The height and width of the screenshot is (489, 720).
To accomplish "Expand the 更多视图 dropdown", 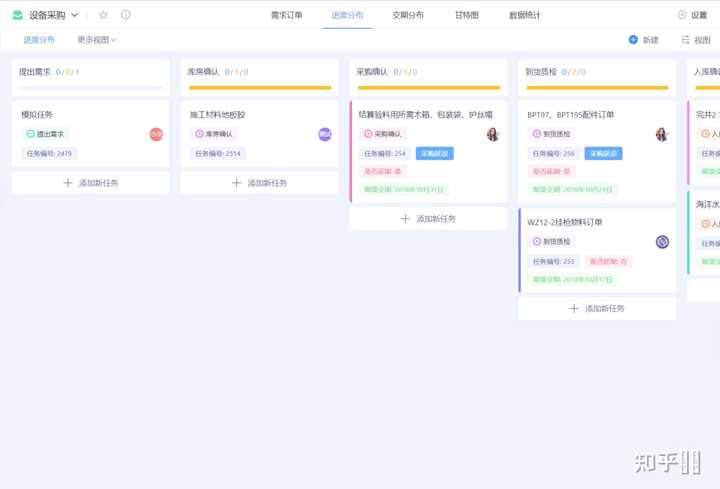I will pyautogui.click(x=97, y=40).
